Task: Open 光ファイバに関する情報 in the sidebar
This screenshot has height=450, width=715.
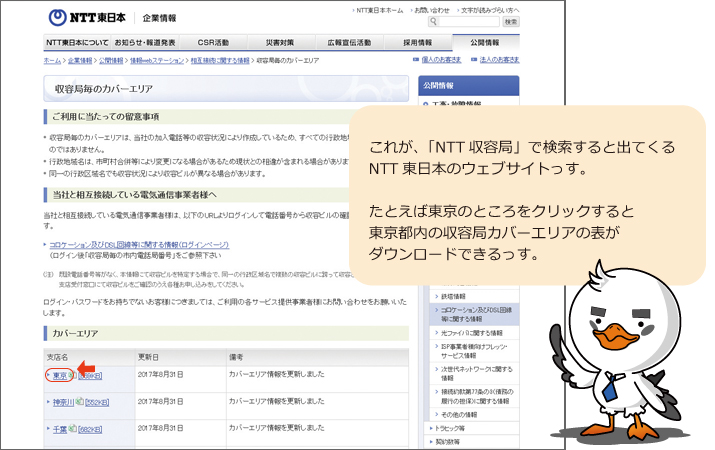Action: point(471,333)
